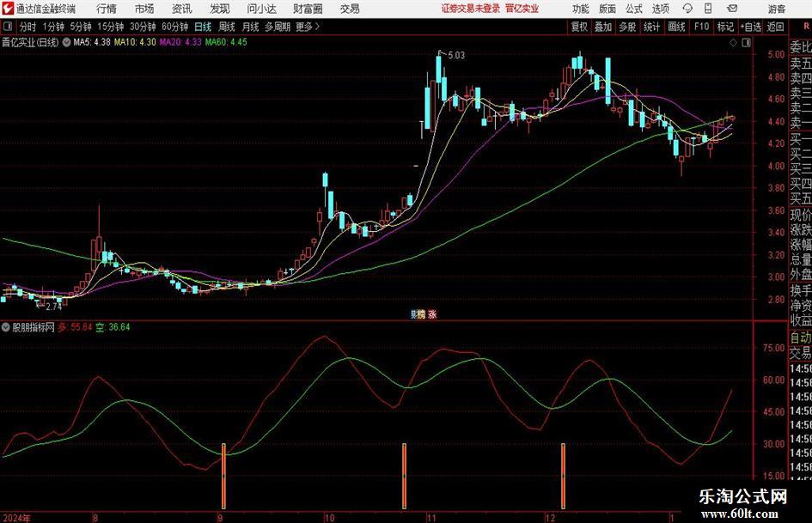Click the orange signal bar near month 12
This screenshot has width=812, height=523.
564,476
